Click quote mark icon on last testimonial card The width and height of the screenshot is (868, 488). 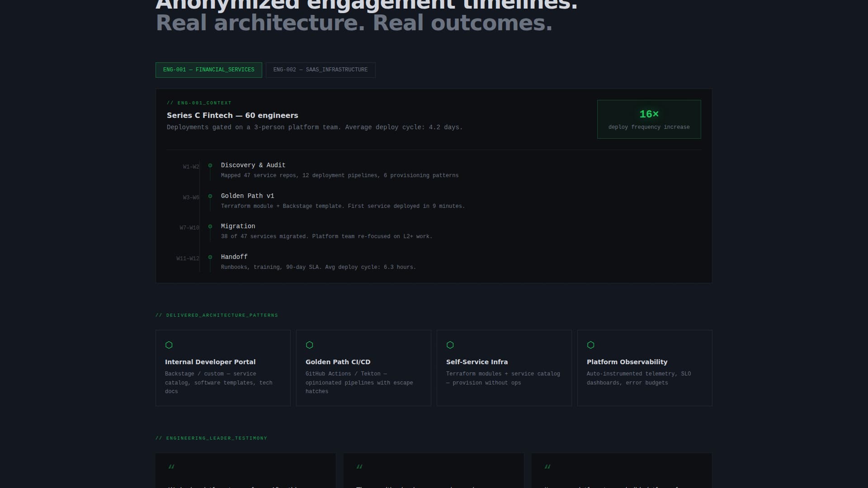coord(547,467)
